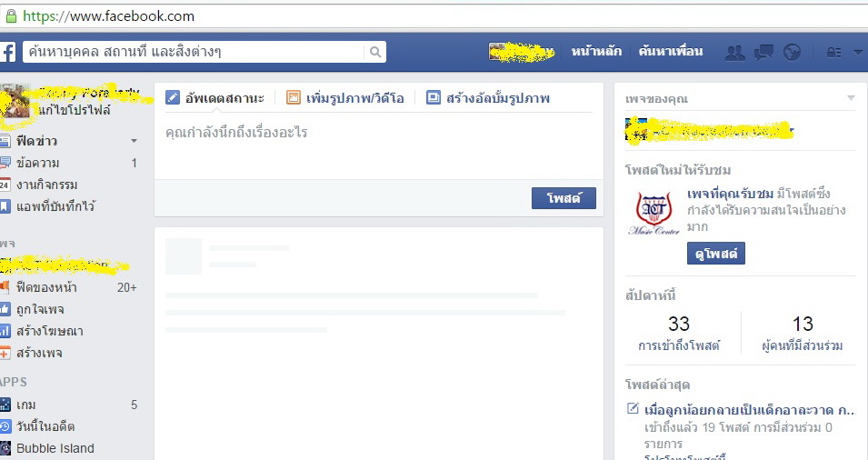868x460 pixels.
Task: Click the pencil icon on อัพเดตสถานะ
Action: coord(173,98)
